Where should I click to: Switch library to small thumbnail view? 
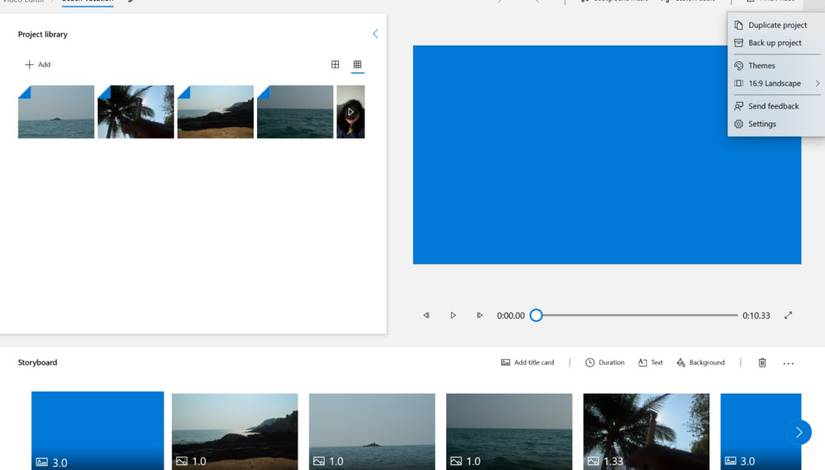tap(357, 64)
